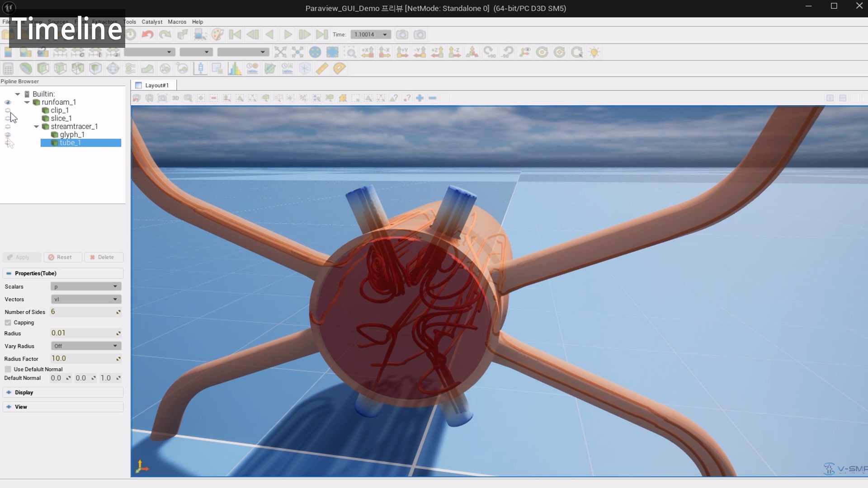
Task: Select the ruler measurement tool icon
Action: (322, 69)
